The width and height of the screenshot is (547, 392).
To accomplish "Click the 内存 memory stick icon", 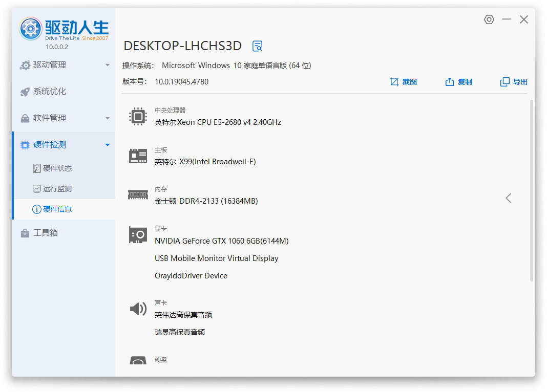I will coord(138,195).
